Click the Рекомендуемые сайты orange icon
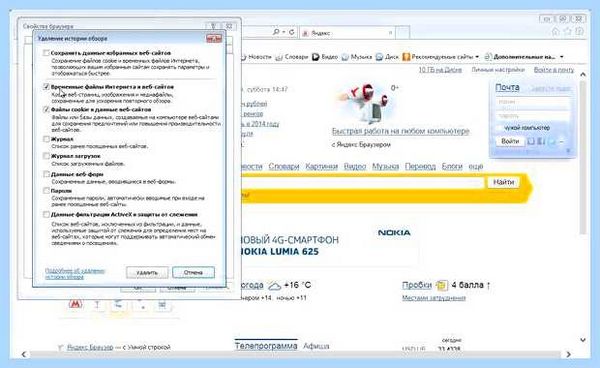This screenshot has height=368, width=600. [406, 57]
